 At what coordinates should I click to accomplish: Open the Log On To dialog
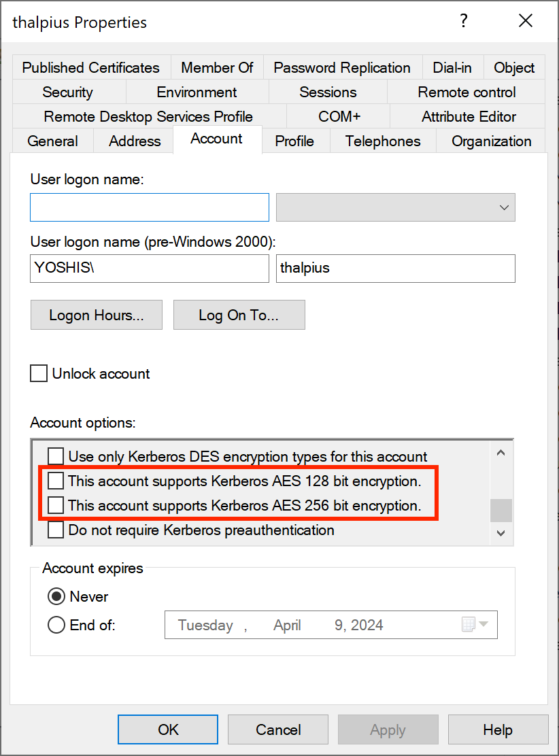coord(239,315)
